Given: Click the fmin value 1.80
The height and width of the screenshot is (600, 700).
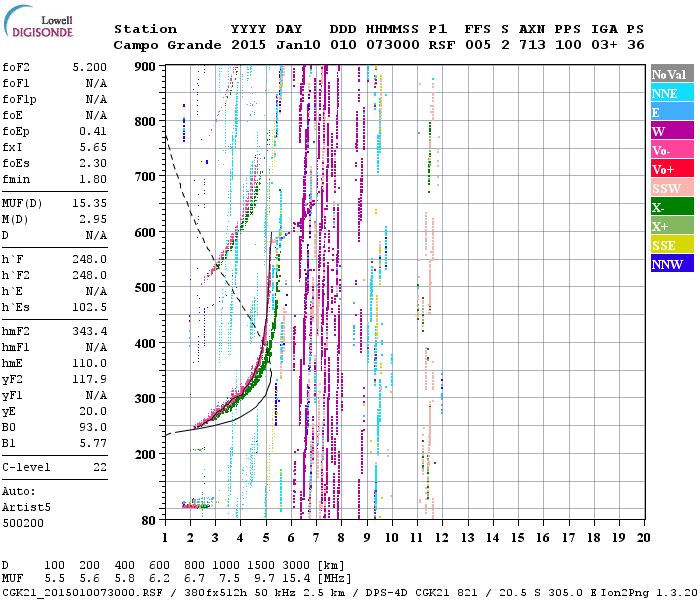Looking at the screenshot, I should click(93, 179).
